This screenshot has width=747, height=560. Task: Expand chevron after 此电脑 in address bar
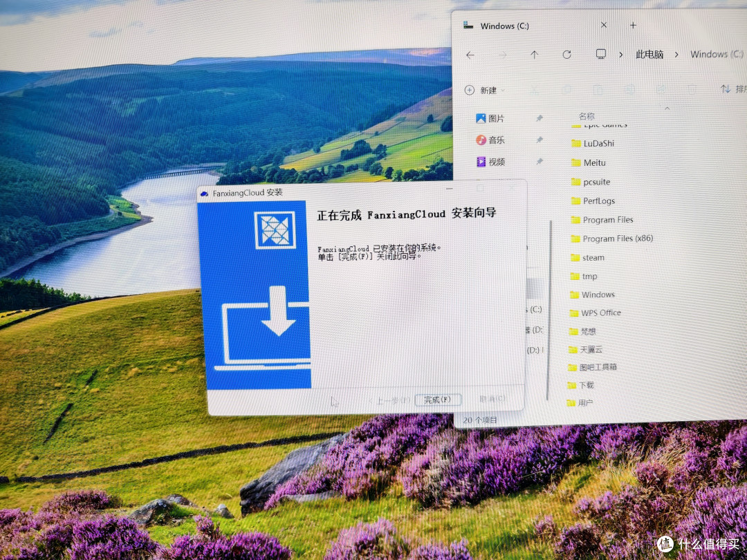676,55
